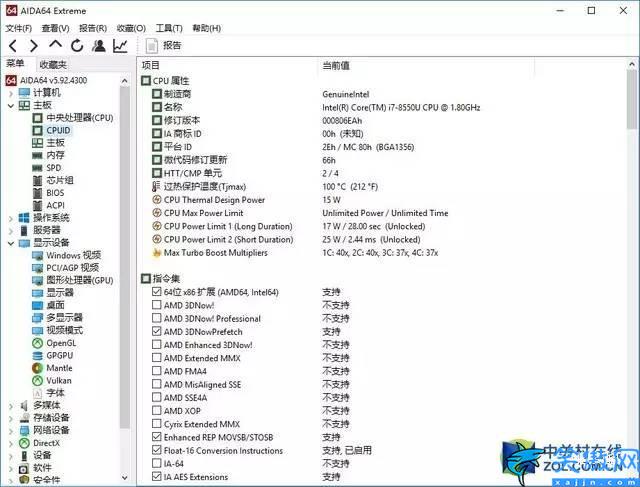Select the Vulkan icon in tree
The height and width of the screenshot is (487, 640).
pyautogui.click(x=37, y=381)
